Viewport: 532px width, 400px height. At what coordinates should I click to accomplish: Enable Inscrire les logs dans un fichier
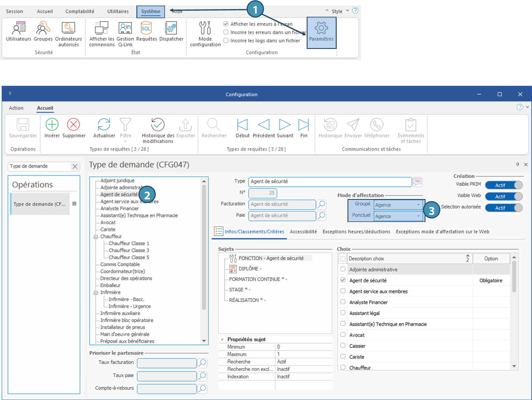[226, 41]
